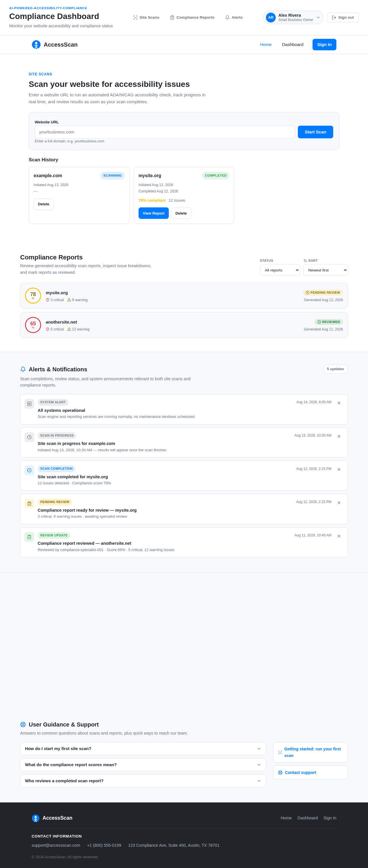Open the Site Scans nav tab

(x=146, y=18)
